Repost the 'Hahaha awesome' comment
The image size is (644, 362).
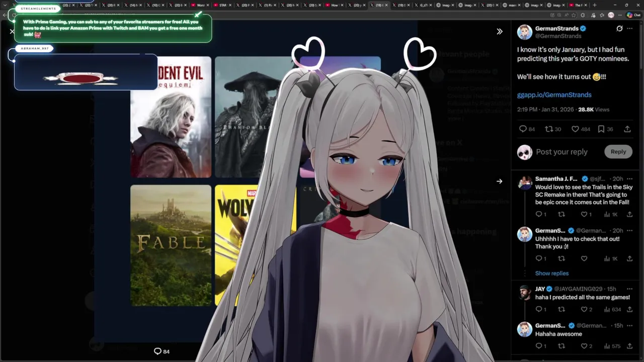click(x=561, y=346)
